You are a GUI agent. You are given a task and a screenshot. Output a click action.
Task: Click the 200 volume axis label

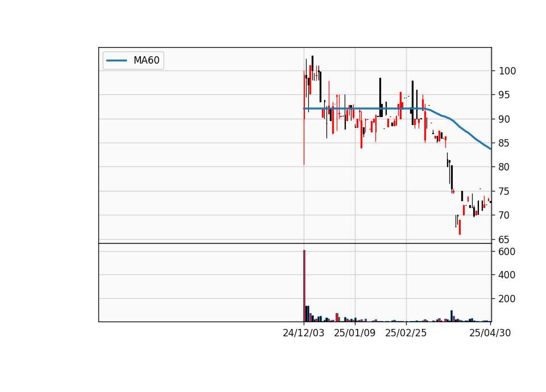click(x=507, y=299)
